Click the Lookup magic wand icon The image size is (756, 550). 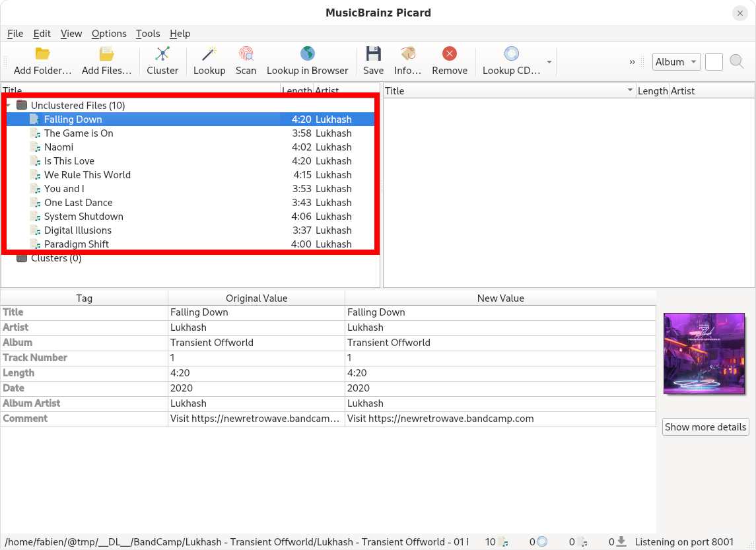209,54
